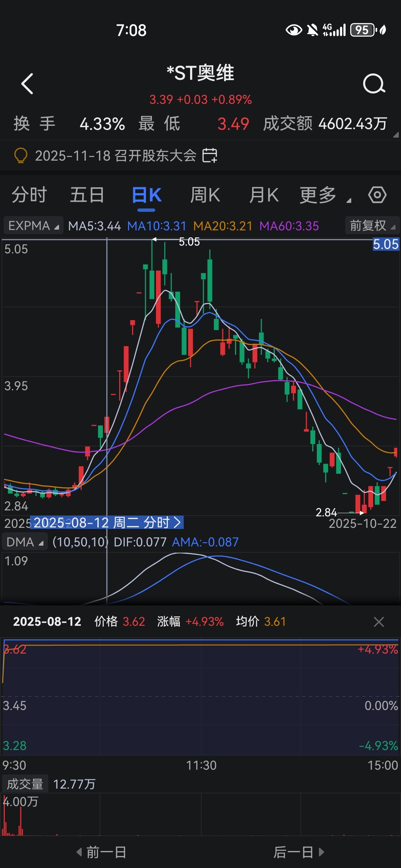Tap the AMA:-0.087 readout
Screen dimensions: 401x868
click(205, 542)
